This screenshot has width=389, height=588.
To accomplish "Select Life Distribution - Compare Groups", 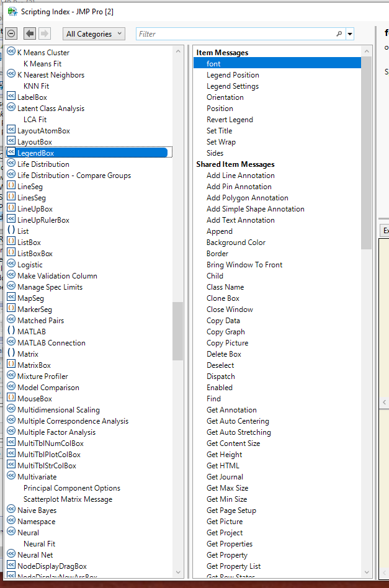I will point(74,175).
